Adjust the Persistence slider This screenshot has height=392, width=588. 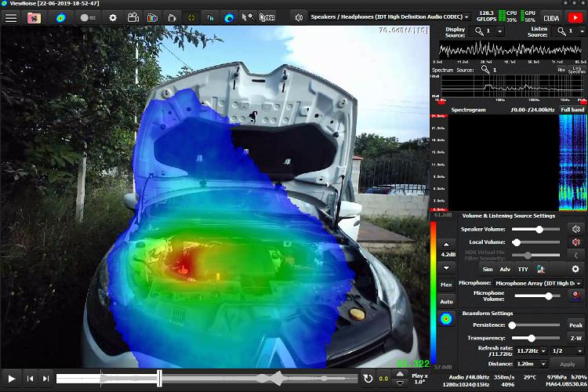pyautogui.click(x=534, y=325)
